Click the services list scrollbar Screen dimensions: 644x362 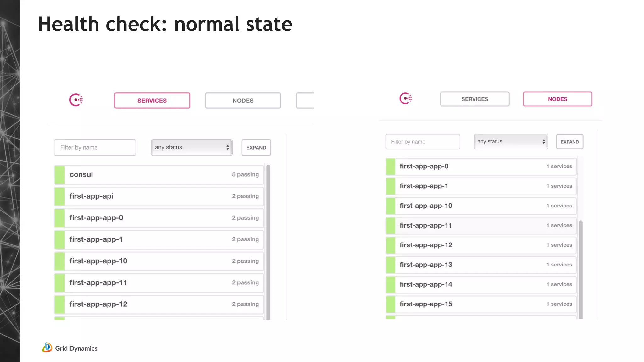pyautogui.click(x=268, y=242)
